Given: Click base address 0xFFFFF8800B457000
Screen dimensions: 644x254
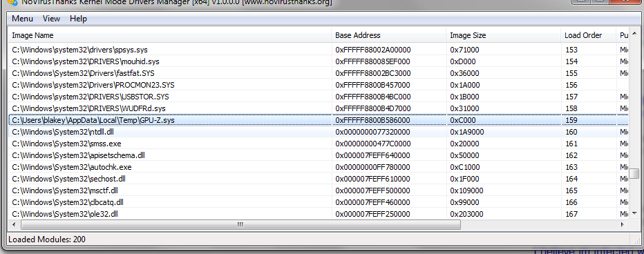Looking at the screenshot, I should click(372, 85).
